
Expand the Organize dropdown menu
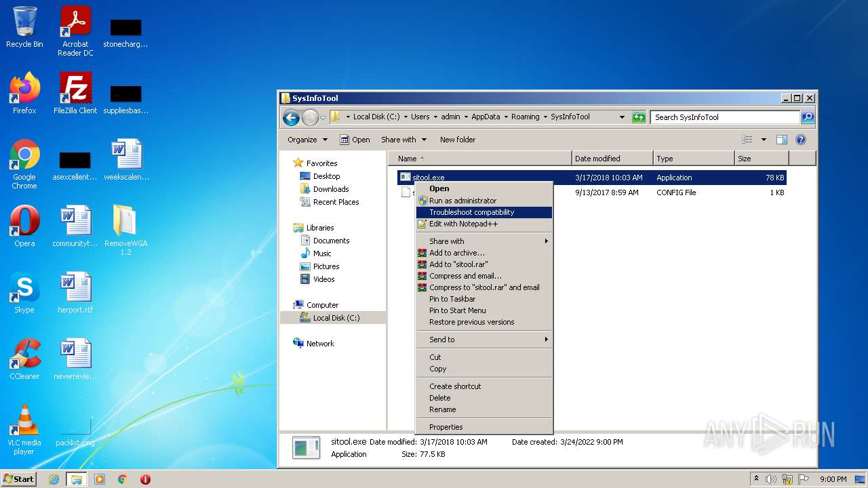pos(307,140)
